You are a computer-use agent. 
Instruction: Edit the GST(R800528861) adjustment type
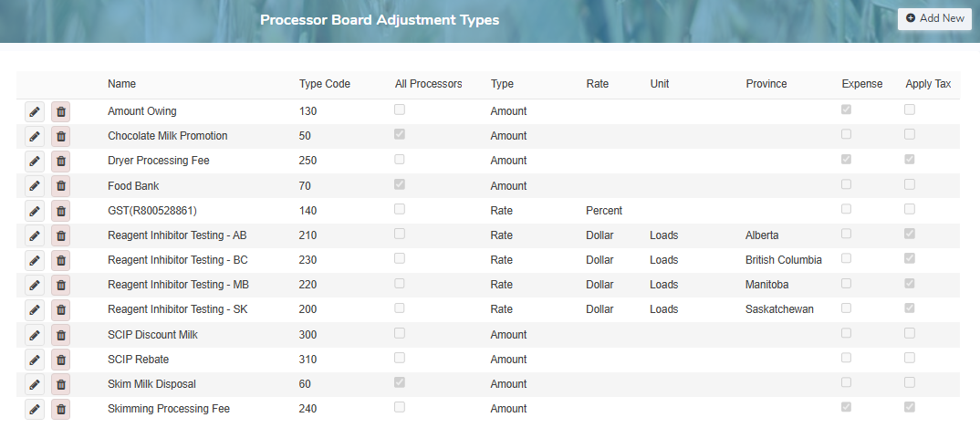click(34, 211)
